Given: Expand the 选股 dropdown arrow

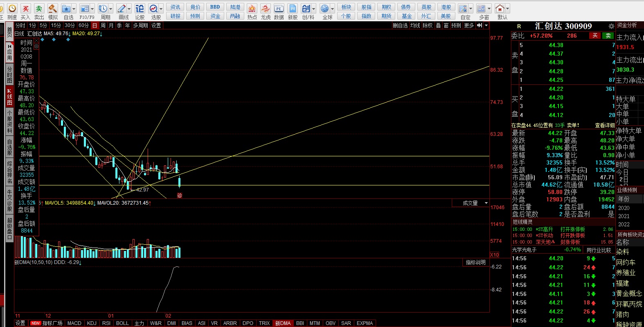Looking at the screenshot, I should tap(161, 8).
